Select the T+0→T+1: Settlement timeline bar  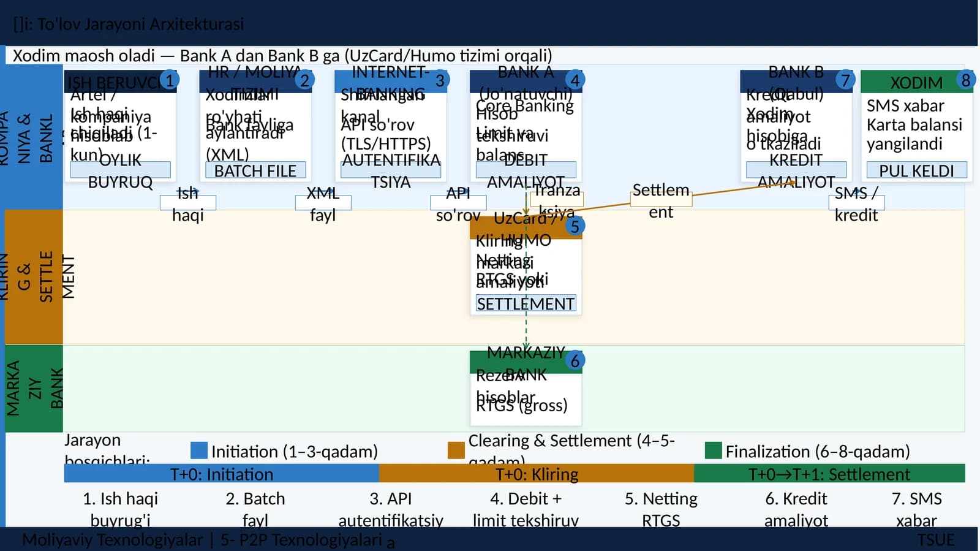[829, 473]
